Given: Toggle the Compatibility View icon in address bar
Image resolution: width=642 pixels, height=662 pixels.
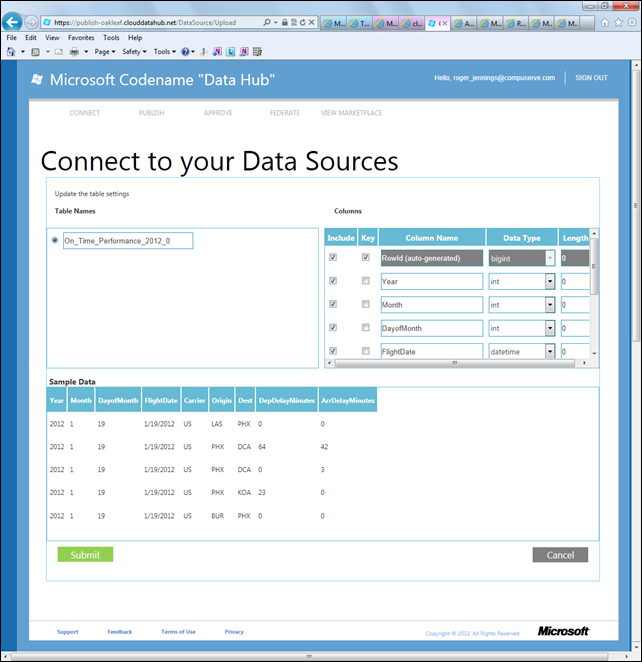Looking at the screenshot, I should click(294, 22).
